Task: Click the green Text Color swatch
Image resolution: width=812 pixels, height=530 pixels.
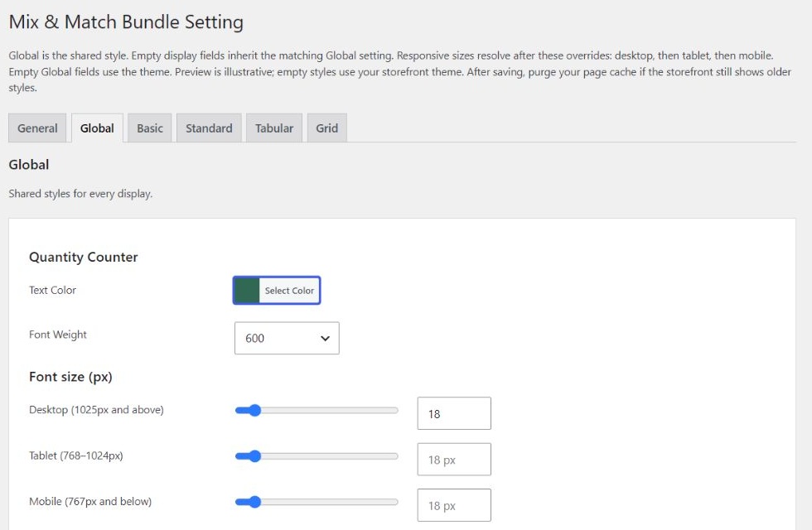Action: (247, 291)
